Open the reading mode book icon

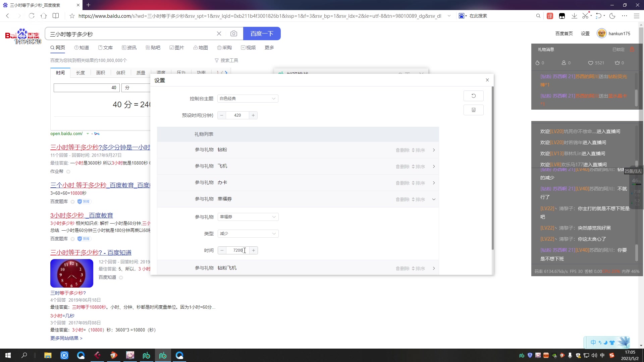point(56,16)
